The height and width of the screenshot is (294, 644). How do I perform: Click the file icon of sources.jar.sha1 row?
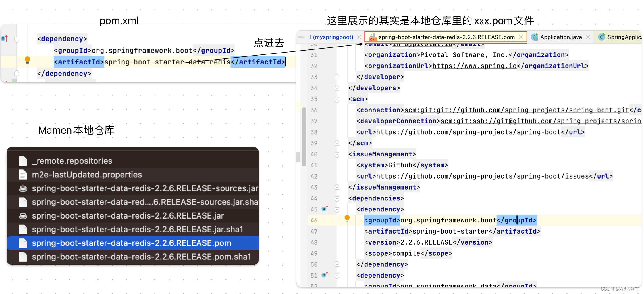pos(23,202)
